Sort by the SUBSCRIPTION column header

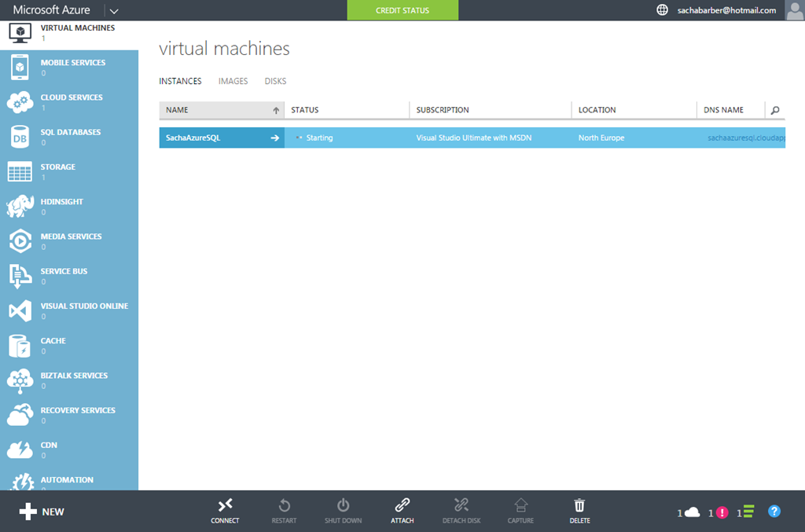pyautogui.click(x=491, y=110)
